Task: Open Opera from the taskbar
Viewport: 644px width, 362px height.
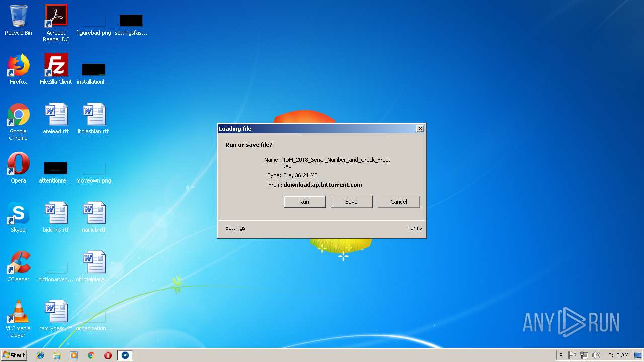Action: point(108,355)
